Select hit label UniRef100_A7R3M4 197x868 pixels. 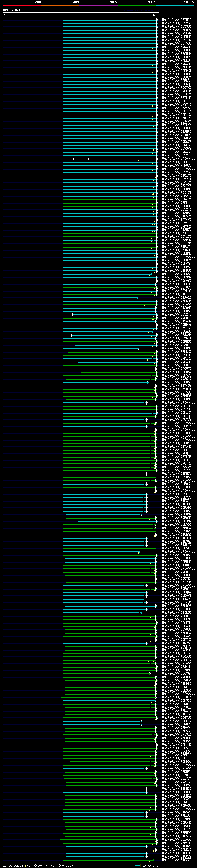click(x=176, y=277)
